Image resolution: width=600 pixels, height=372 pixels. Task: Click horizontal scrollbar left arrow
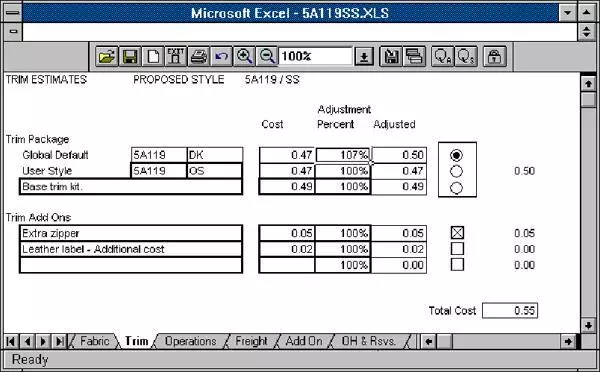pos(428,341)
